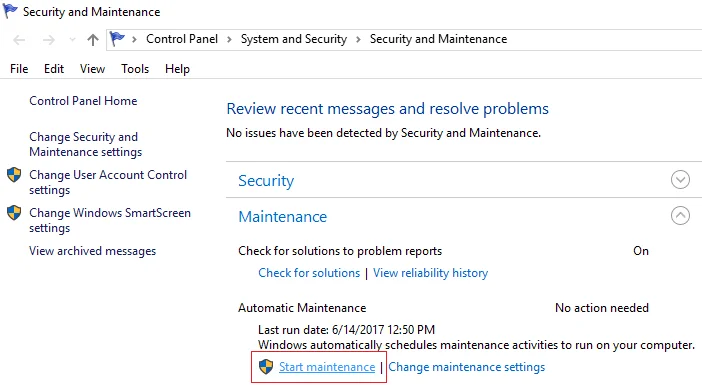
Task: Click the On status for problem reports
Action: [641, 251]
